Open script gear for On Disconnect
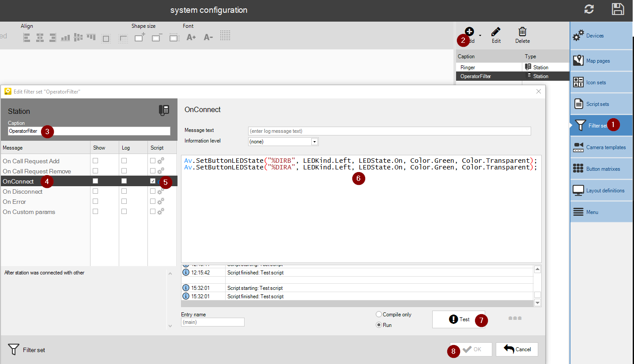Screen dimensions: 634x364 tap(161, 191)
